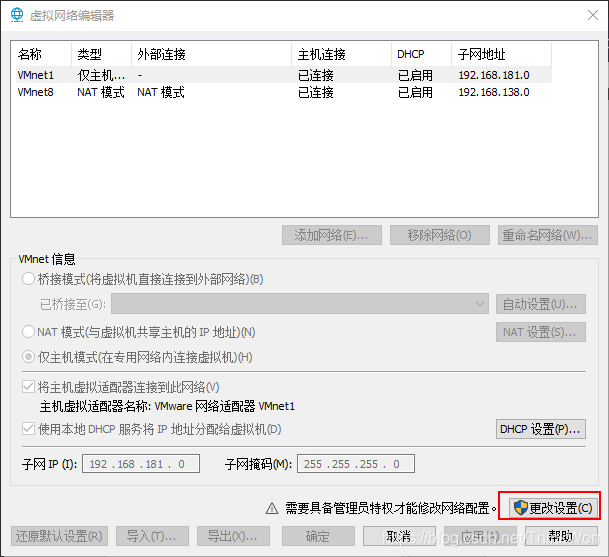Sort by 外部连接 column header
Screen dimensions: 609x557
211,54
